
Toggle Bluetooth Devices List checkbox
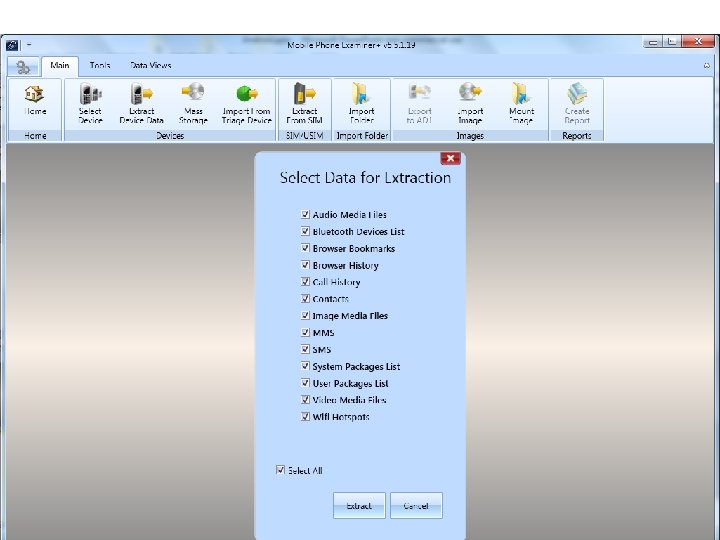pos(305,231)
